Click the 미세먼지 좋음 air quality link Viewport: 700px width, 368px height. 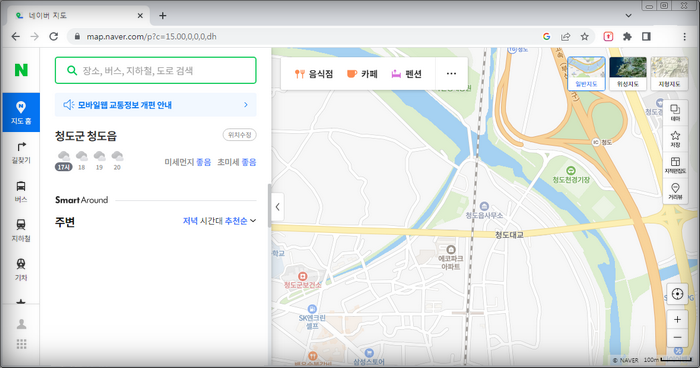(x=188, y=162)
